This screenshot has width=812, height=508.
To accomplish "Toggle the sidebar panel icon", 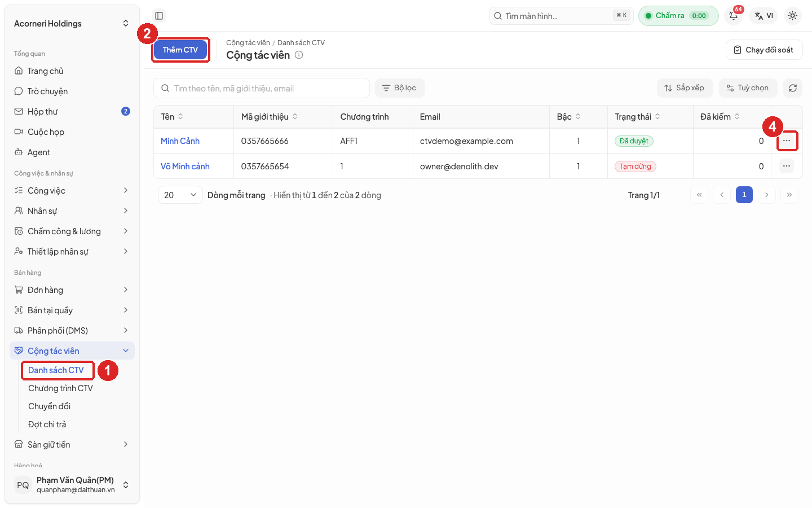I will (159, 16).
